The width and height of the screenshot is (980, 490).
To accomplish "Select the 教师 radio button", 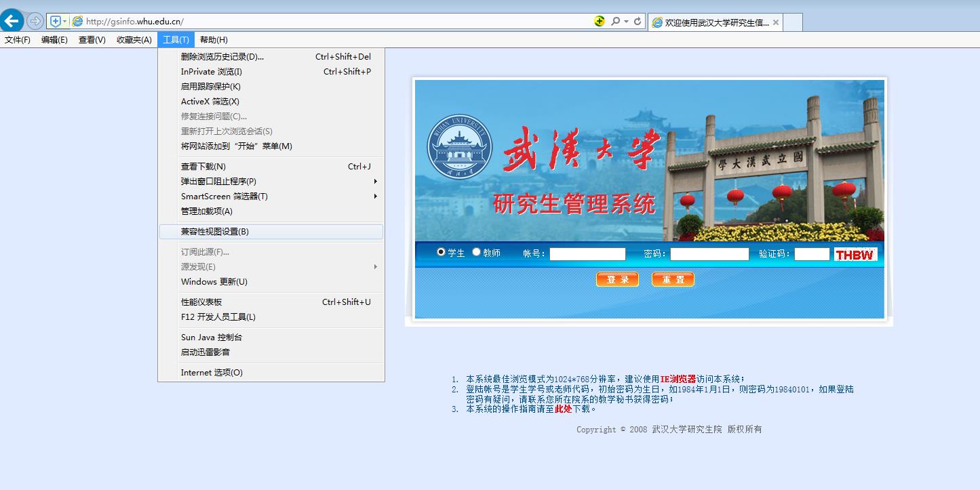I will pyautogui.click(x=476, y=252).
